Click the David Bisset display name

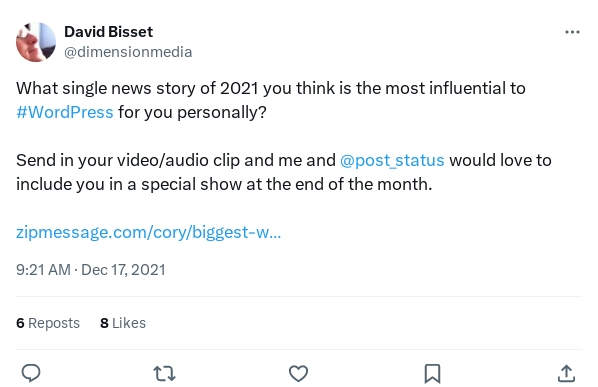[108, 32]
